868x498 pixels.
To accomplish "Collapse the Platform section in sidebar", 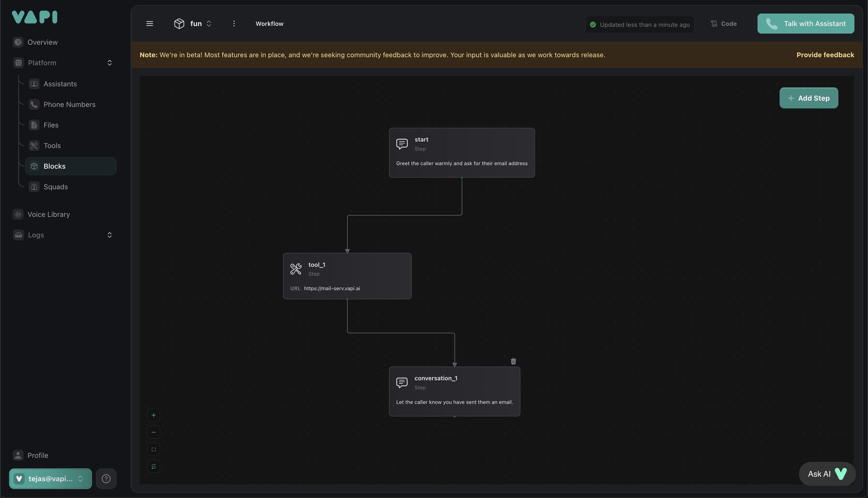I will 109,63.
